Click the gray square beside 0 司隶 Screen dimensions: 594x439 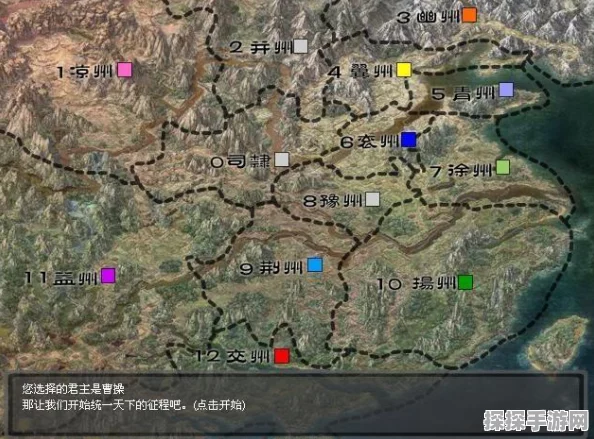coord(282,160)
